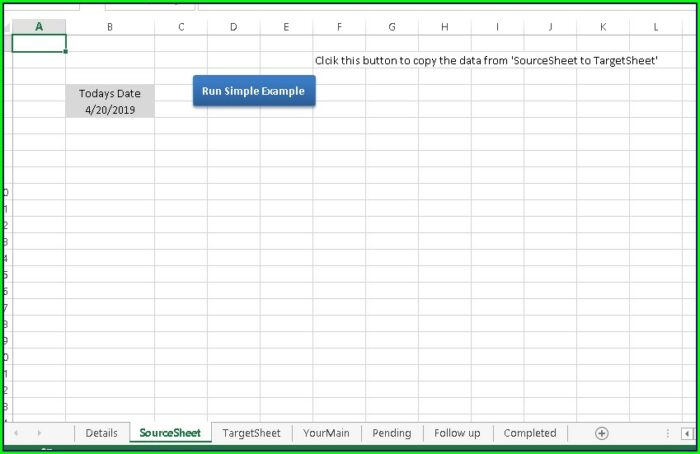Click the horizontal scrollbar left arrow
Screen dimensions: 700x454
pyautogui.click(x=687, y=433)
